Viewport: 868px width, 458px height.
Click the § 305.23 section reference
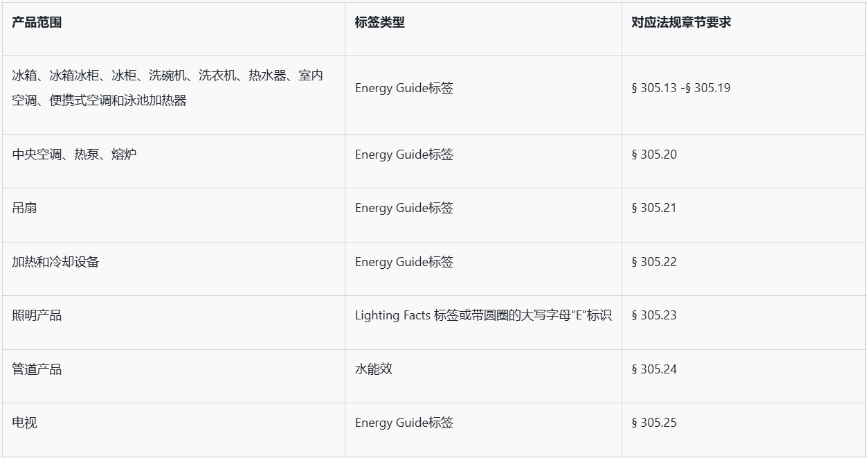[x=653, y=315]
